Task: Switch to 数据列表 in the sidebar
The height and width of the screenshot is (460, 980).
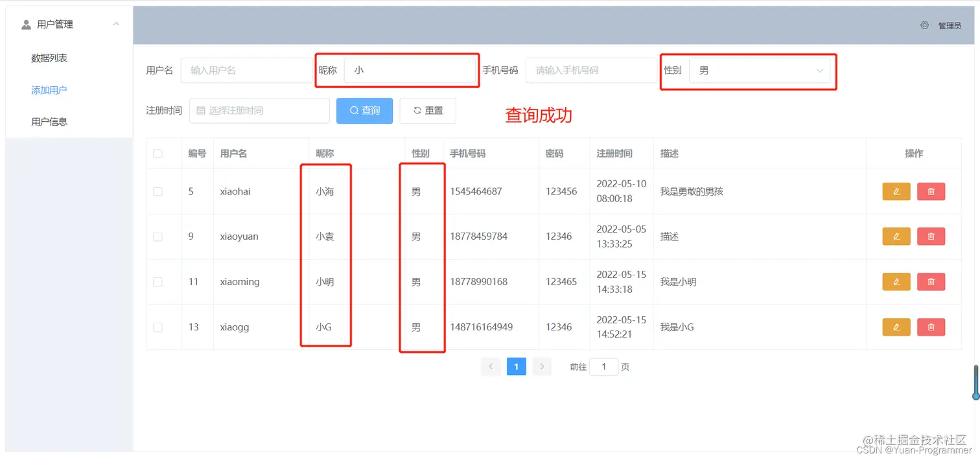Action: click(x=49, y=58)
